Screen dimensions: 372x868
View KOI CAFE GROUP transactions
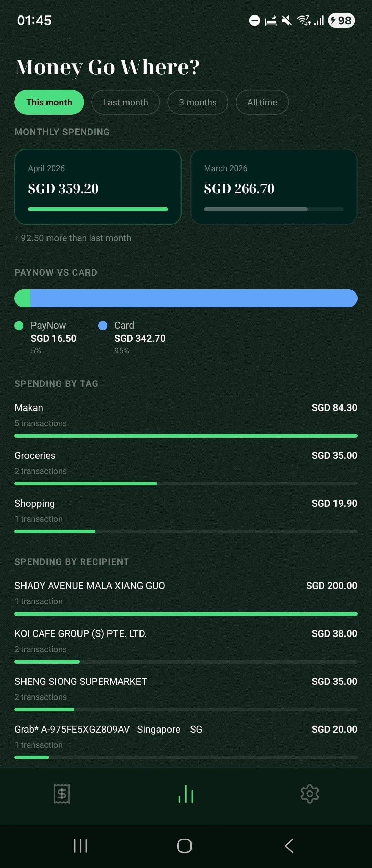click(x=186, y=641)
